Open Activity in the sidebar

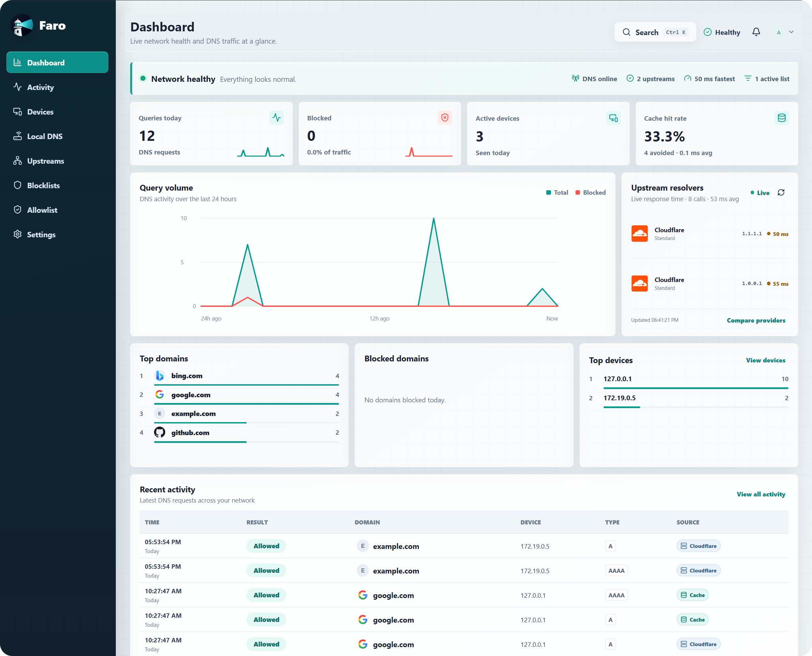(57, 87)
